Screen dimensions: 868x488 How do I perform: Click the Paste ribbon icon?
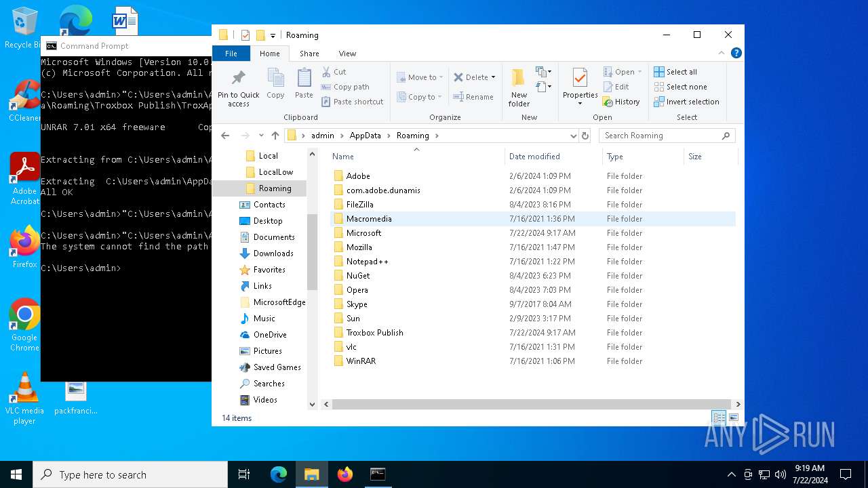304,84
